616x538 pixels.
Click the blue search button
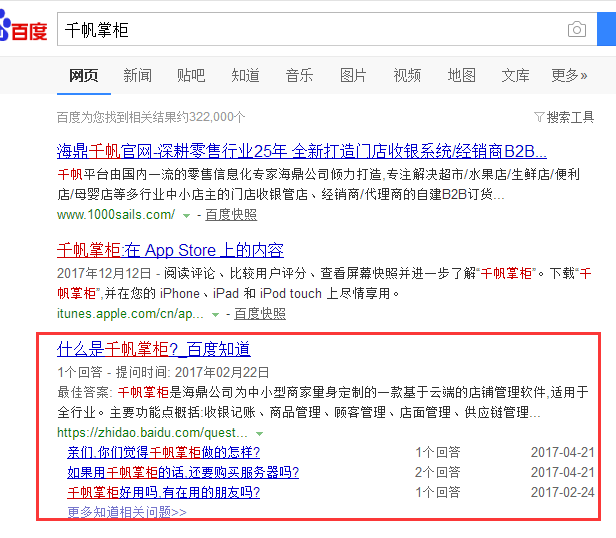click(x=606, y=29)
